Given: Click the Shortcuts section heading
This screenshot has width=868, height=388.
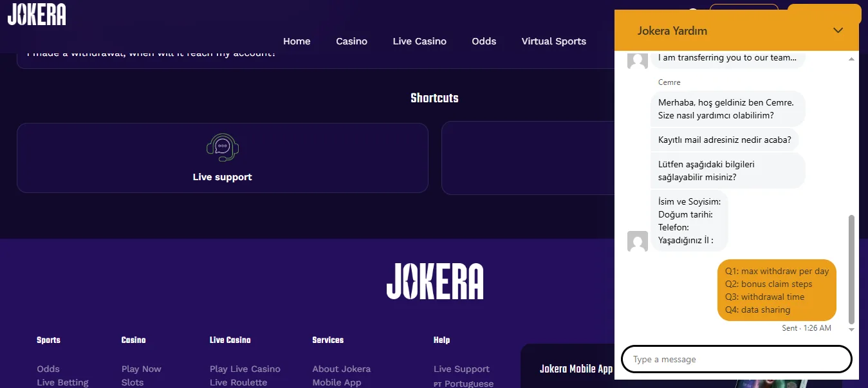Looking at the screenshot, I should coord(434,98).
